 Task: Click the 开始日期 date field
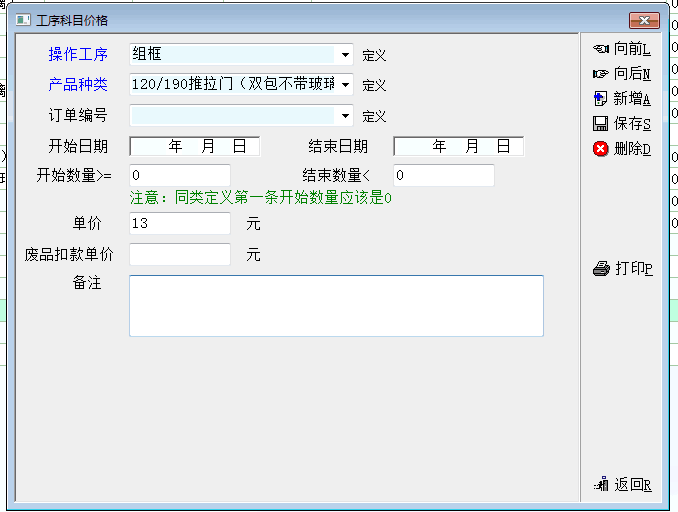click(194, 146)
